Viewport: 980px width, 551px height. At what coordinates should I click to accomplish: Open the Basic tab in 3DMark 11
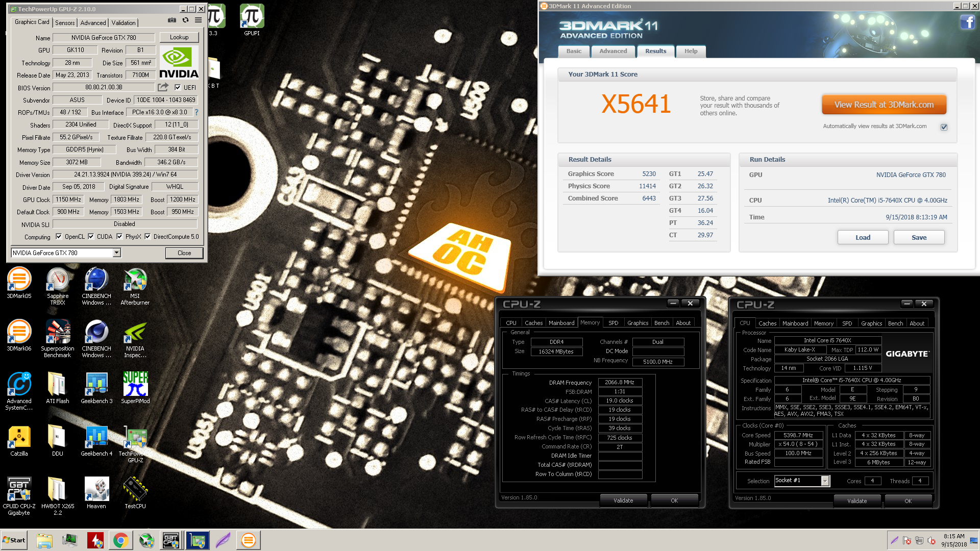pos(574,51)
